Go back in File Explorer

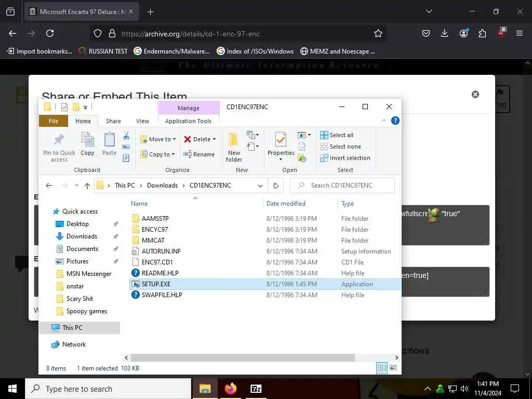click(49, 185)
